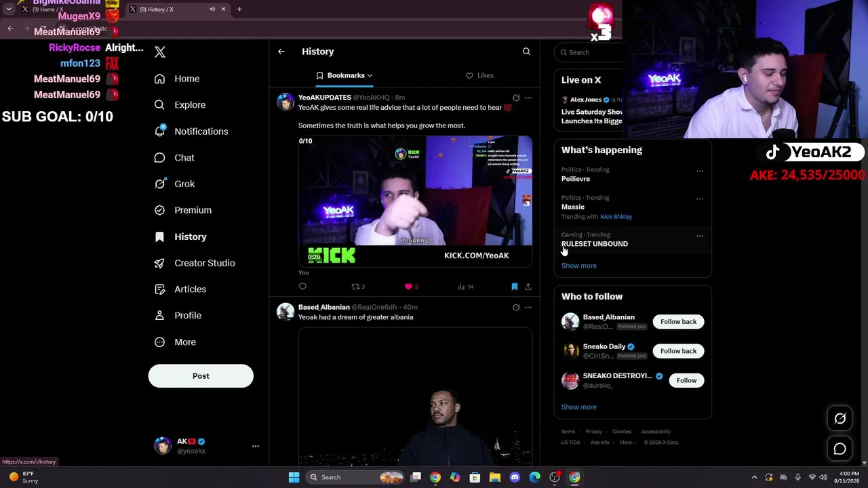Screen dimensions: 868x488
Task: Open the browser tab search dropdown
Action: point(9,9)
